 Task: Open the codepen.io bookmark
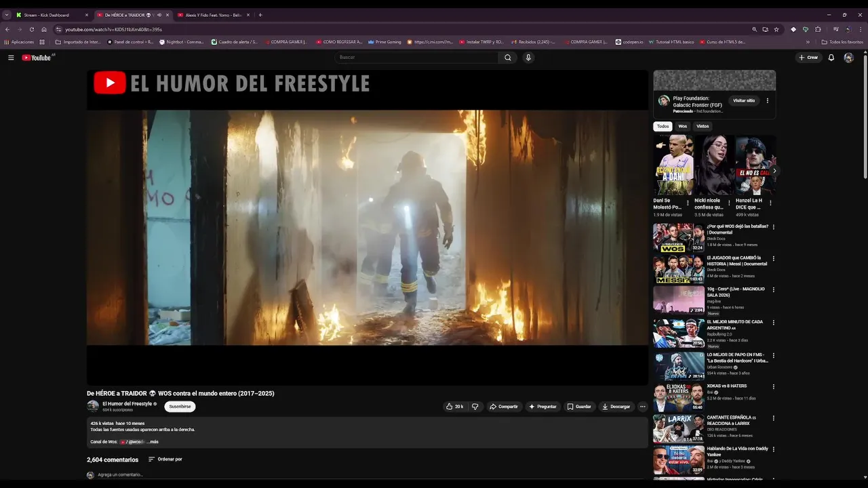point(629,42)
